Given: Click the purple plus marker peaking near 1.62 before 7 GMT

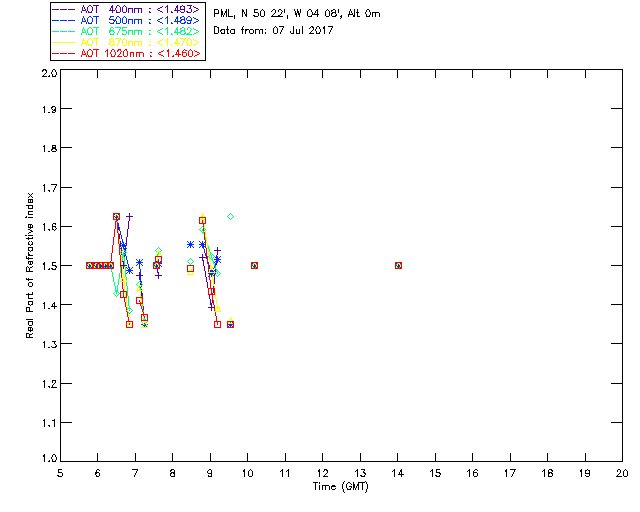Looking at the screenshot, I should [x=130, y=216].
